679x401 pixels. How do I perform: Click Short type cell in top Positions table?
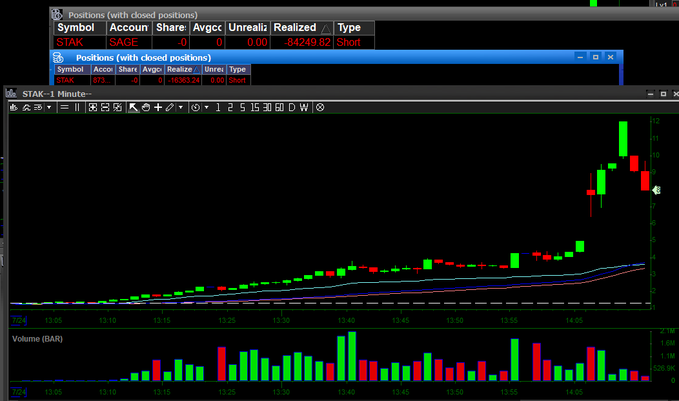click(x=354, y=42)
